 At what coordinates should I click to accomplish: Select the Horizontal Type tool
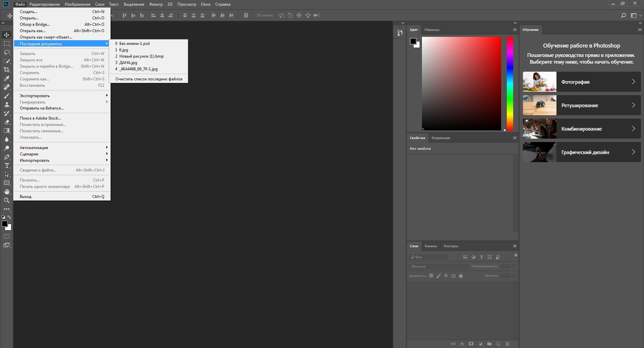pos(7,166)
